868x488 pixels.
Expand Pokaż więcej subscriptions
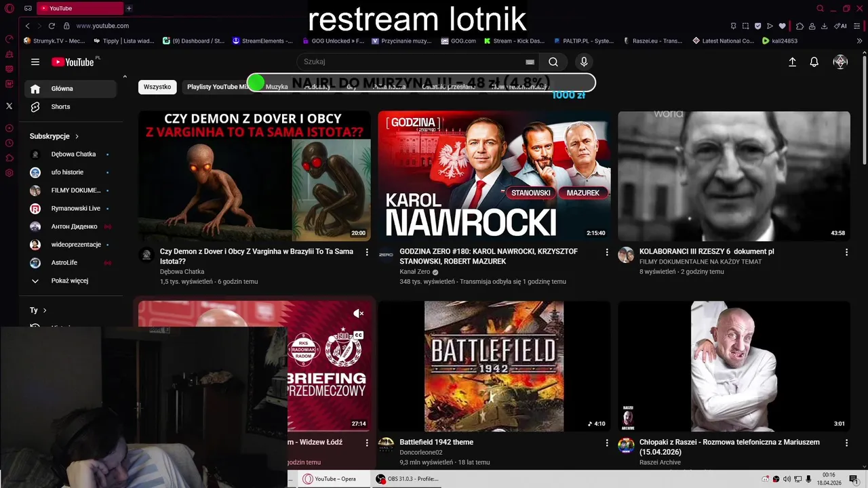(x=70, y=281)
